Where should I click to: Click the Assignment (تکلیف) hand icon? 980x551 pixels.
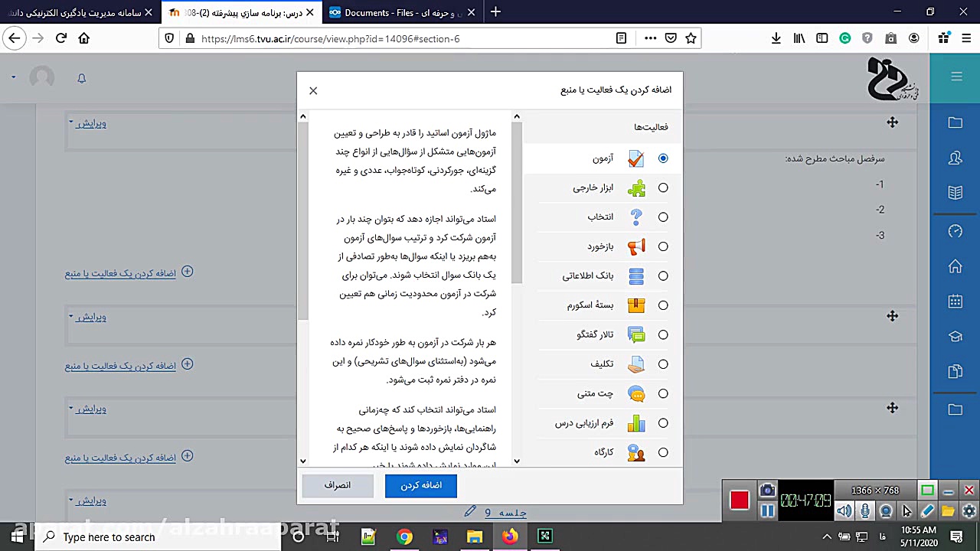[x=635, y=364]
